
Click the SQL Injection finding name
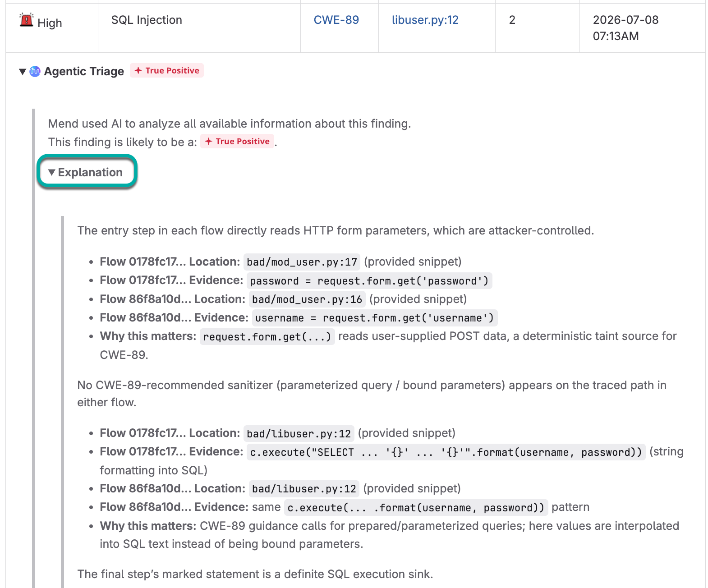tap(147, 20)
